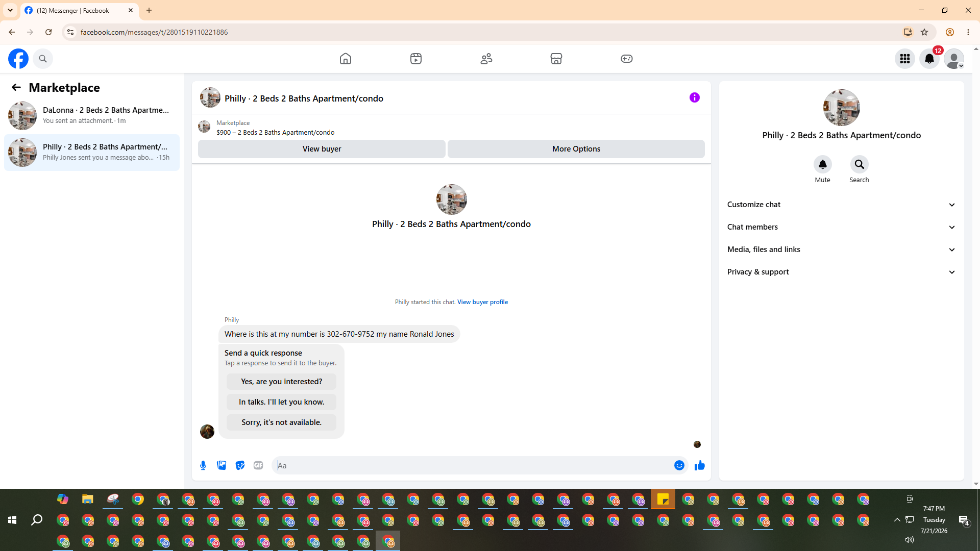Open the Gaming controller icon
This screenshot has height=551, width=980.
pos(627,59)
